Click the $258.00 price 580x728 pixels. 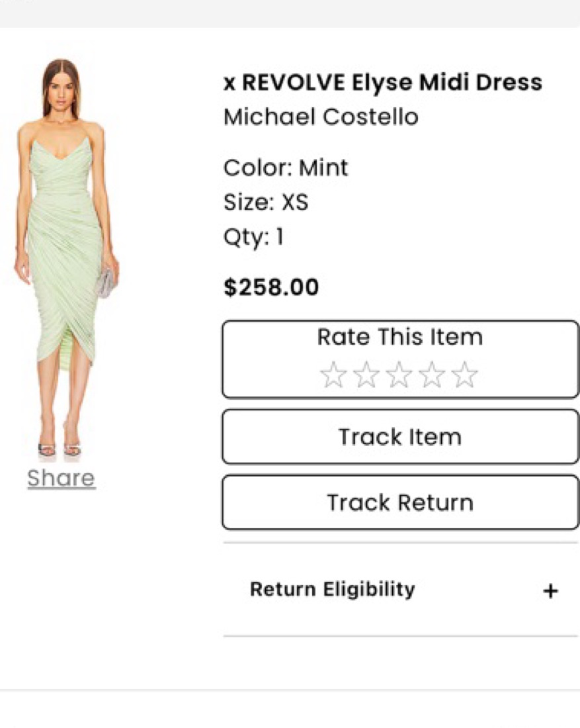(x=271, y=287)
